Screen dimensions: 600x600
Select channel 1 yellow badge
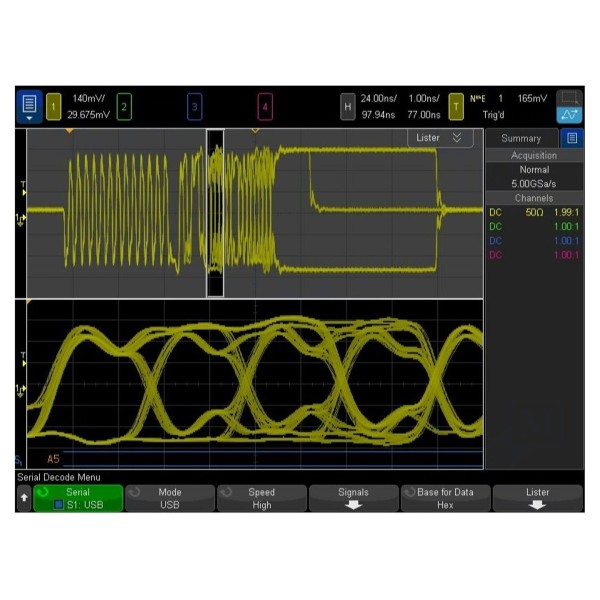[x=53, y=105]
